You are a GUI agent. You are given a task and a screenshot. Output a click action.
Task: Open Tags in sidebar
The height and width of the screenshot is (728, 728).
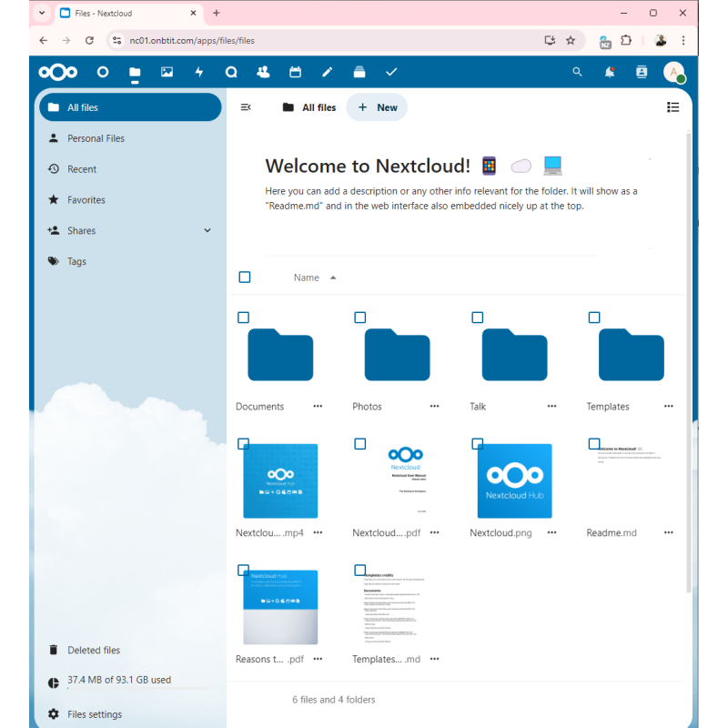click(x=130, y=261)
